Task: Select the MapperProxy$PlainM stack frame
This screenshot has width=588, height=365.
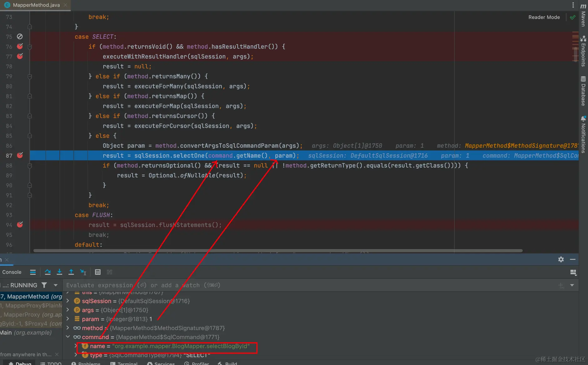Action: pyautogui.click(x=31, y=306)
